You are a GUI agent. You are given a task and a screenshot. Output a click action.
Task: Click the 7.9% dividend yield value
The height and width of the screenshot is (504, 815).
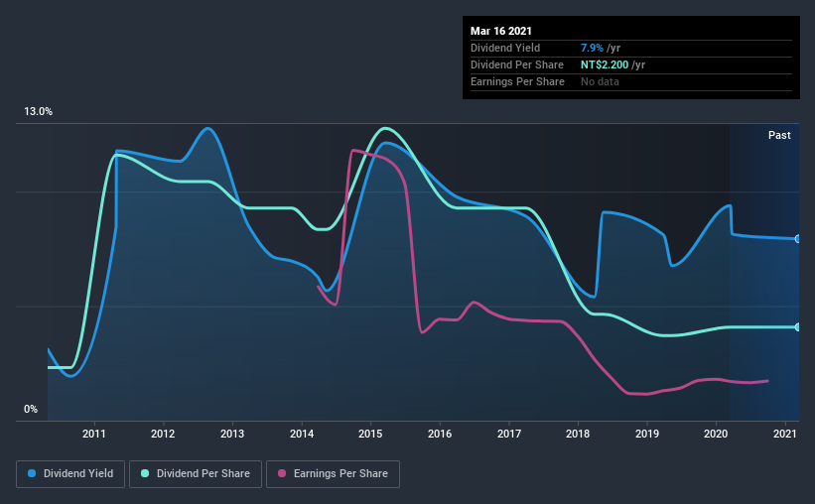[592, 48]
